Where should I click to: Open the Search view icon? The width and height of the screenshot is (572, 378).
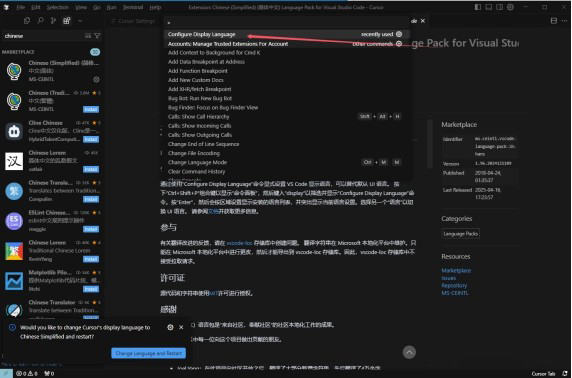pyautogui.click(x=40, y=21)
